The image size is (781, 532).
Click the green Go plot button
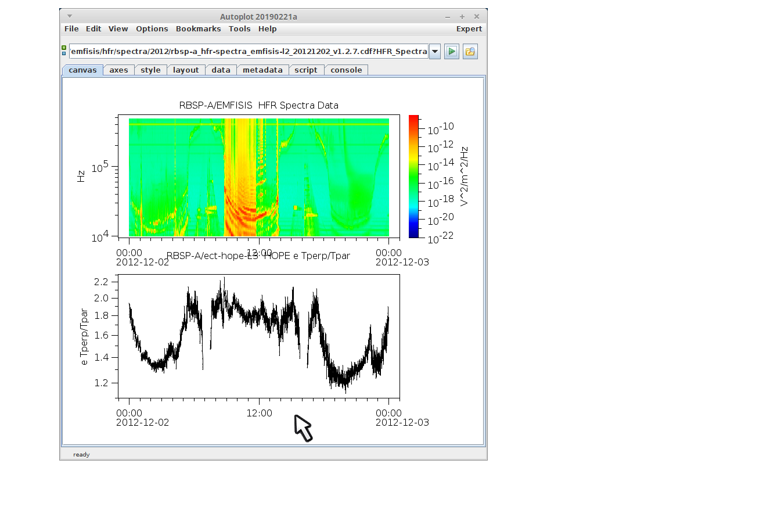(451, 52)
